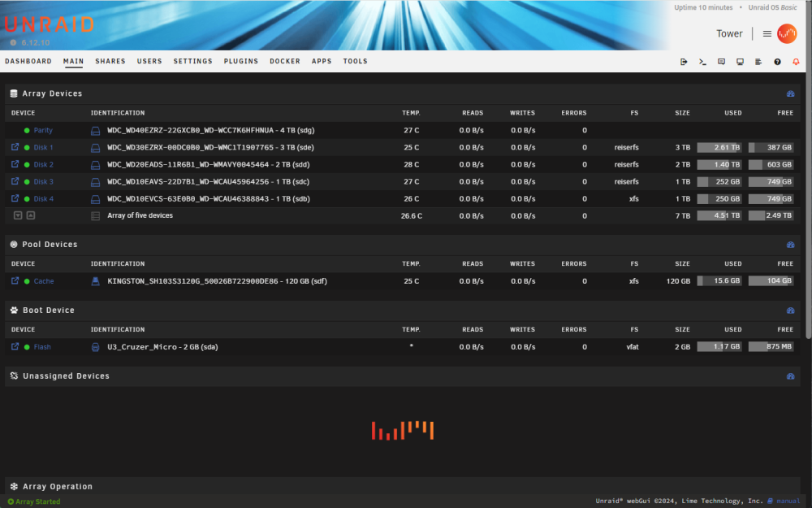812x508 pixels.
Task: Open the Apps tab
Action: point(322,61)
